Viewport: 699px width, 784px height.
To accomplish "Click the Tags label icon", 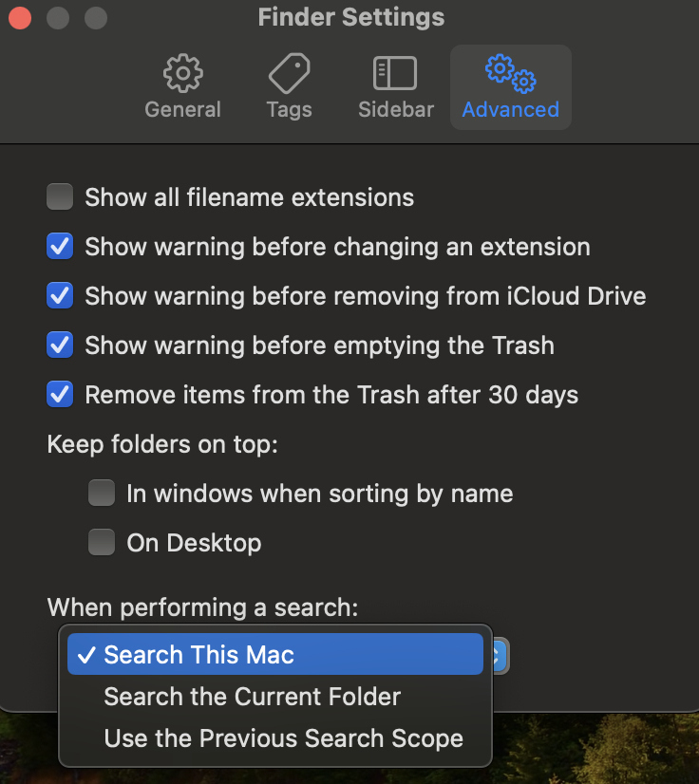I will 289,73.
